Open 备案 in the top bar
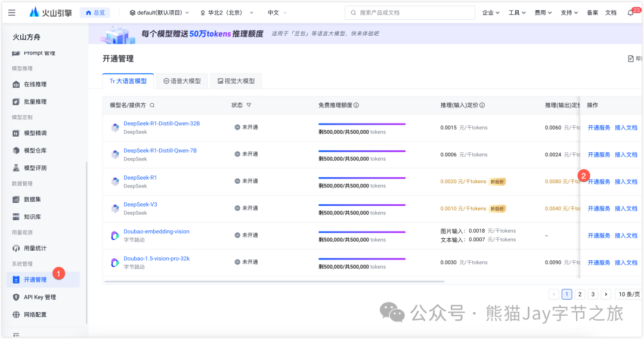The width and height of the screenshot is (644, 339). tap(593, 13)
